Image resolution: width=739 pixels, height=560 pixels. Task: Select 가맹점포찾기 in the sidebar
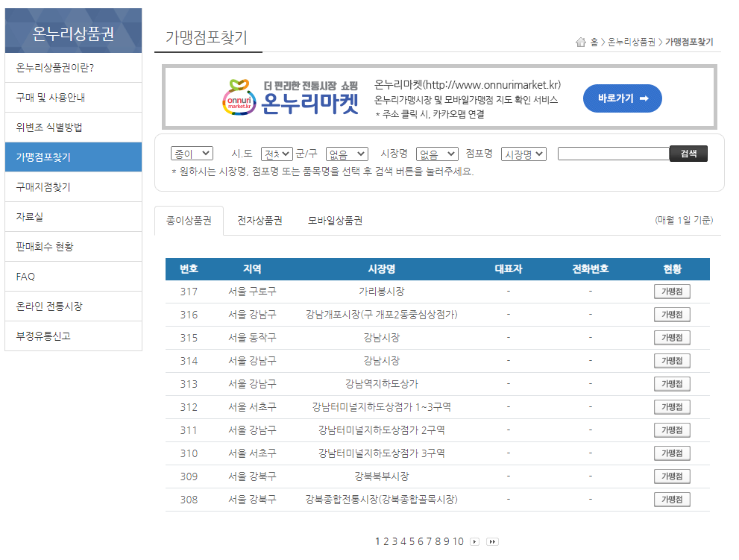click(74, 157)
